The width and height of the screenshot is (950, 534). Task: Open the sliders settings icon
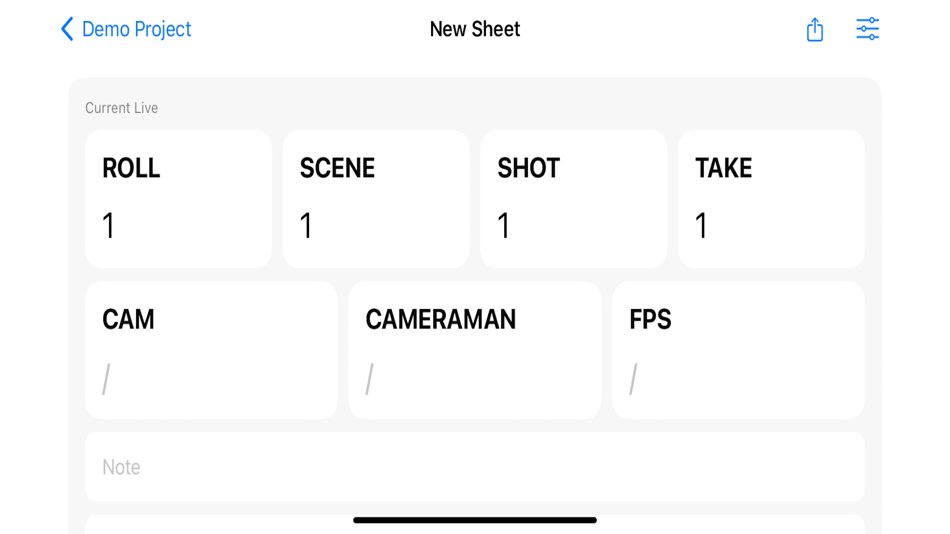point(867,29)
